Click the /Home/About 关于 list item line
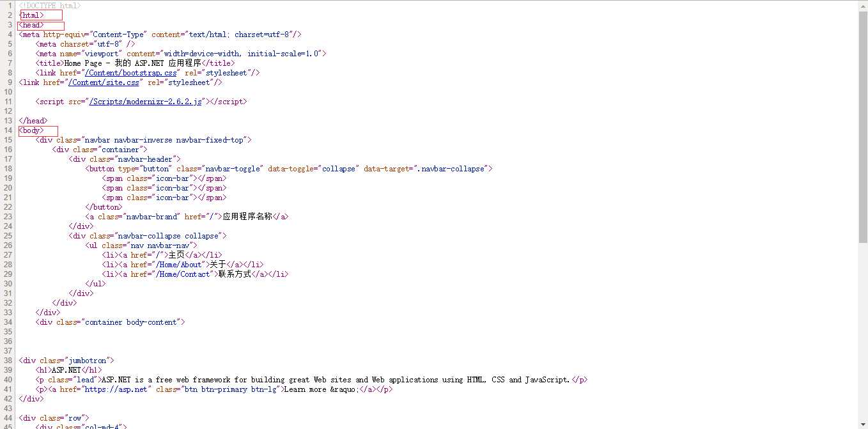This screenshot has height=429, width=868. [x=183, y=265]
